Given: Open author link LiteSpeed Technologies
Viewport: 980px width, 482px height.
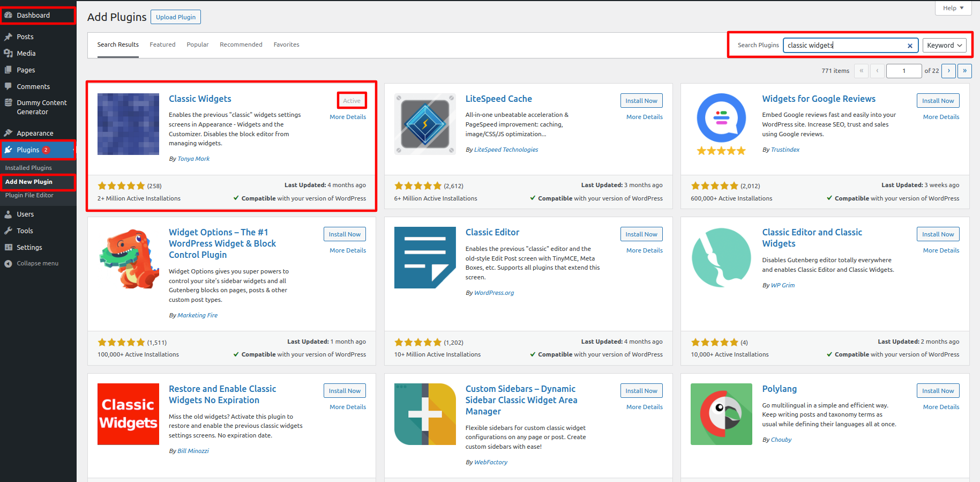Looking at the screenshot, I should point(506,150).
